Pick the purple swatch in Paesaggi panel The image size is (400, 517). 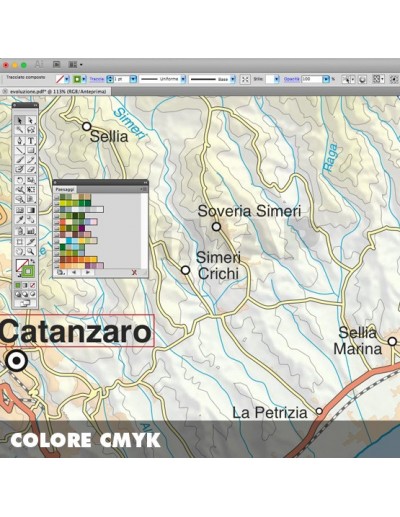(x=81, y=228)
